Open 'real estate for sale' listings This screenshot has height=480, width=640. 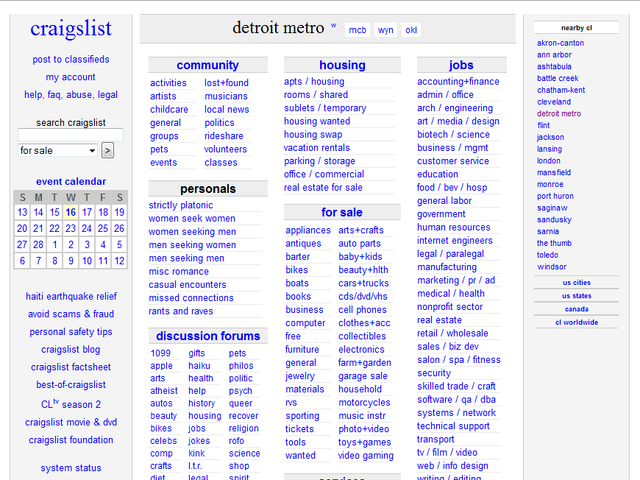323,187
